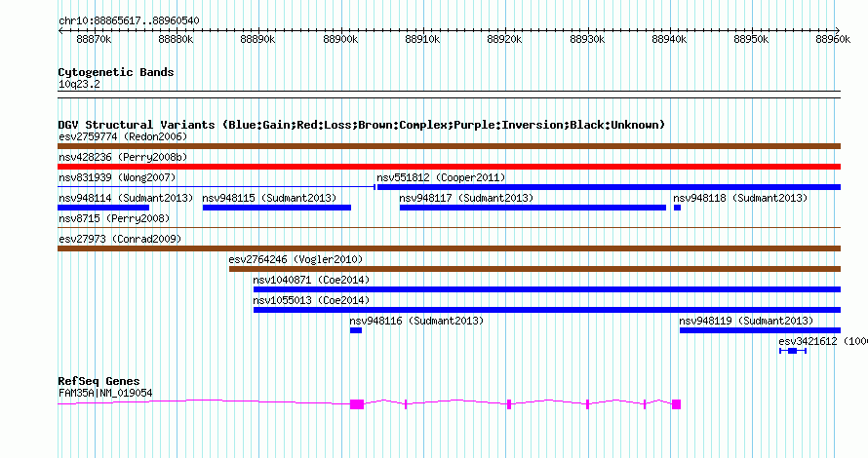Click the Cytogenetic Bands track title
Viewport: 868px width, 458px height.
116,72
